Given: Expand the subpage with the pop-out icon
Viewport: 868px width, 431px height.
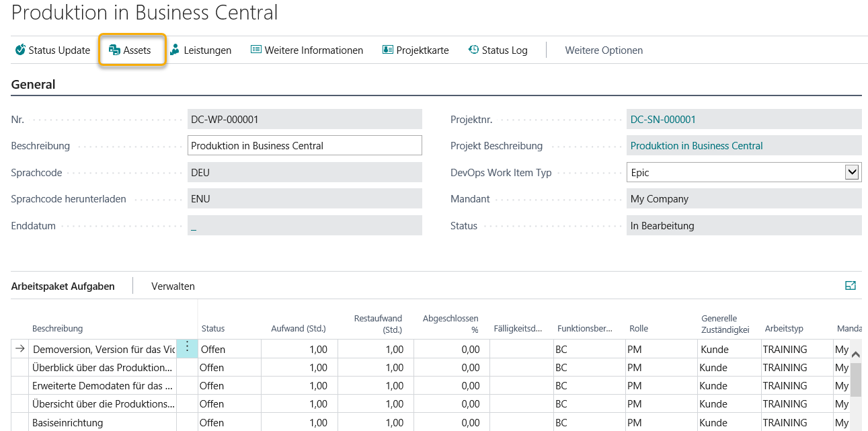Looking at the screenshot, I should point(851,286).
